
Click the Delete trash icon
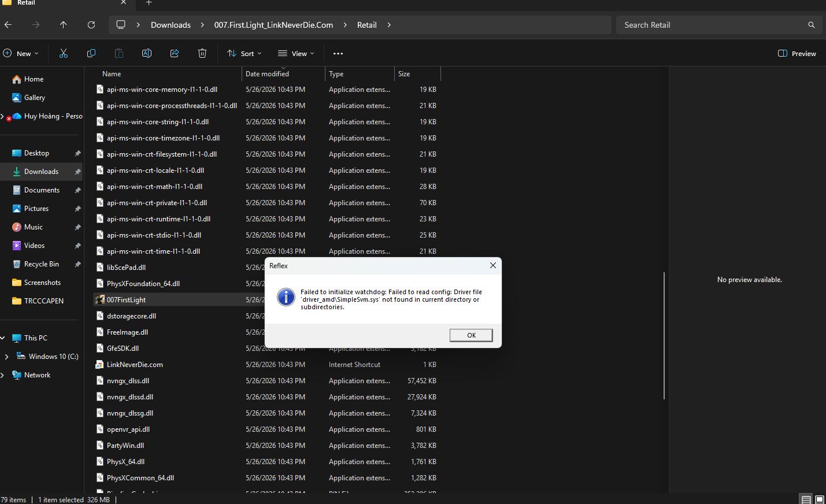pos(202,53)
